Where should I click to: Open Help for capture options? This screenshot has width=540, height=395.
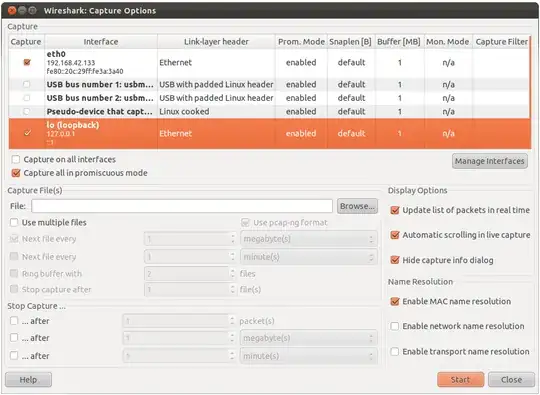(29, 380)
